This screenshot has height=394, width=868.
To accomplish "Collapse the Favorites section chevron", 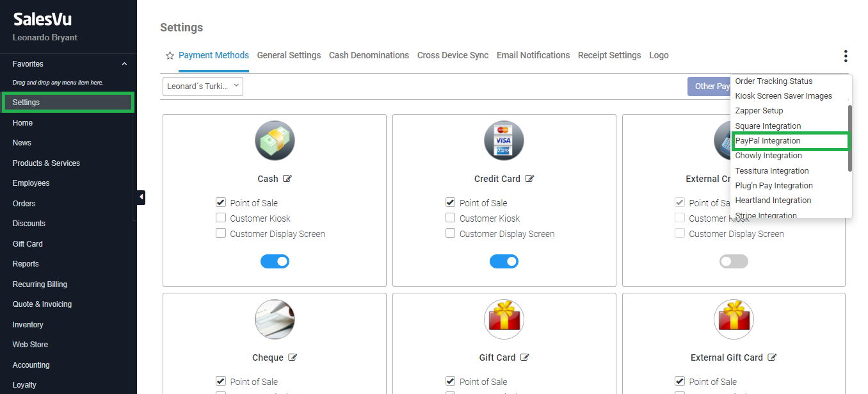I will pos(124,64).
